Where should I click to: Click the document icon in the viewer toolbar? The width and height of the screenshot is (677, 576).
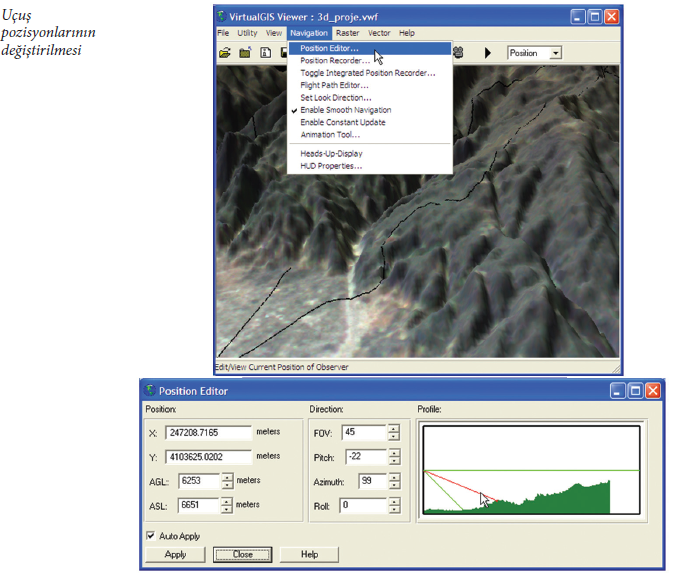coord(265,52)
